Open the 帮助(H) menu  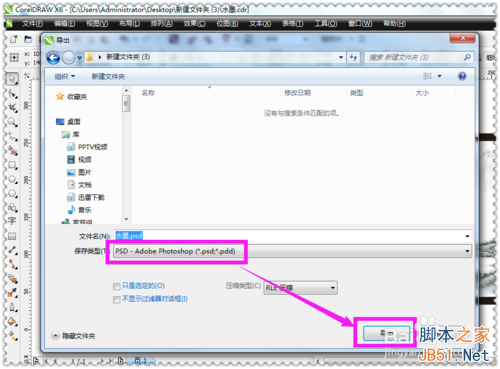[394, 24]
